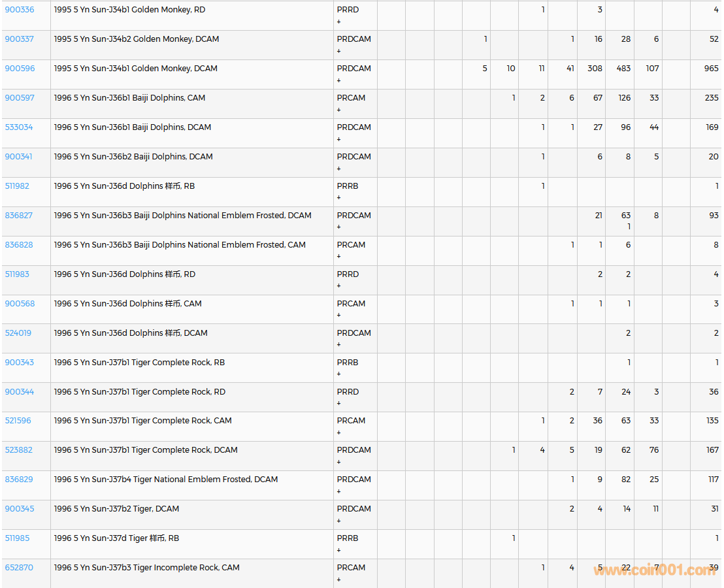Click the 533034 coin number link
Viewport: 724px width, 588px height.
tap(19, 127)
